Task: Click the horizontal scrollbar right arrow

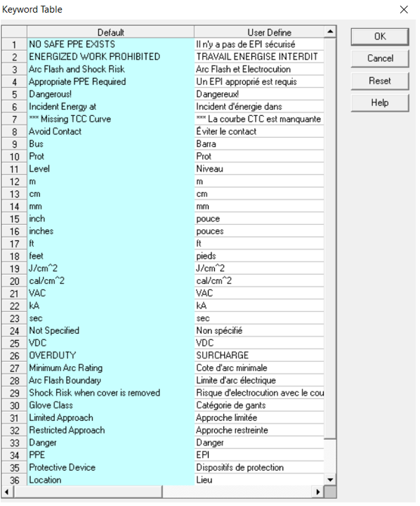Action: 318,492
